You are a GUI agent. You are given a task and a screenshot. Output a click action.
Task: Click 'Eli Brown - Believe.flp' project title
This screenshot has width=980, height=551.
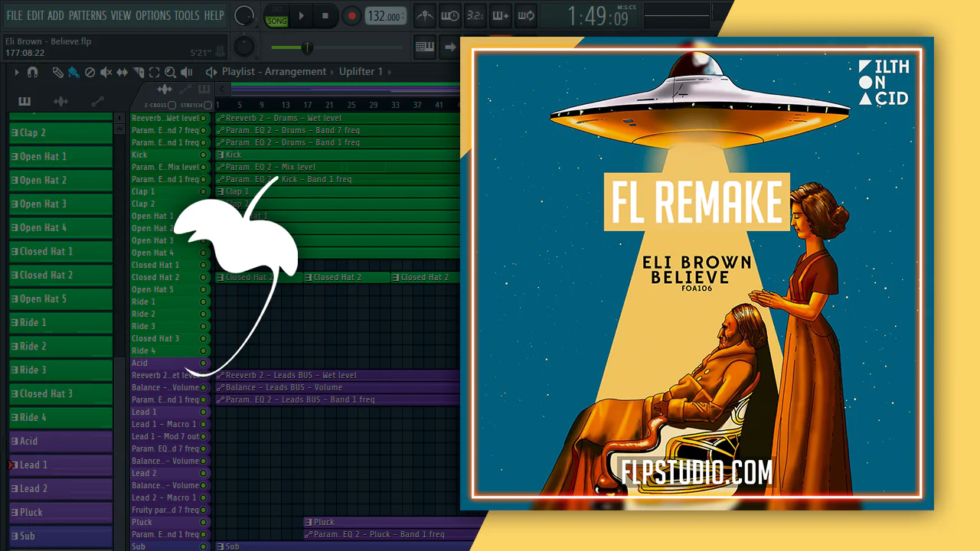(x=48, y=41)
